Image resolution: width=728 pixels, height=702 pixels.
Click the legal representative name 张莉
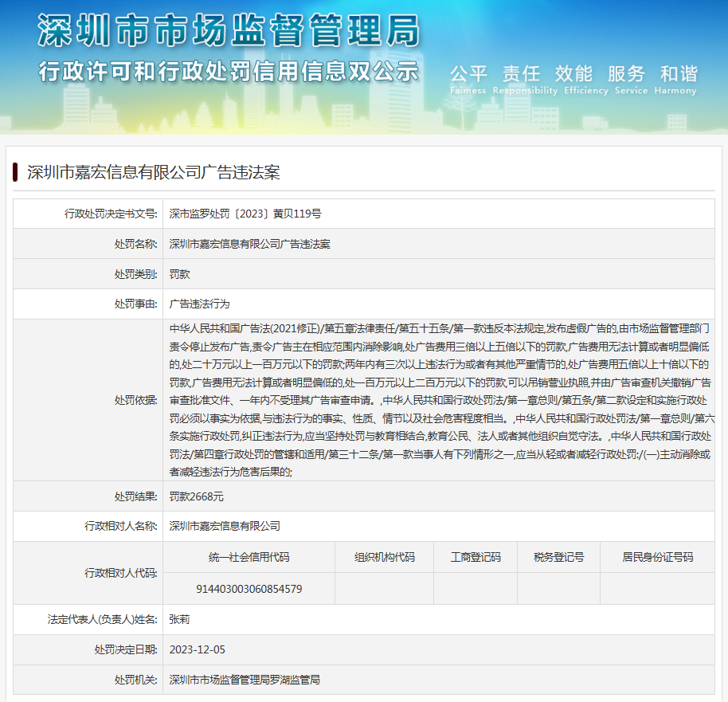coord(179,619)
